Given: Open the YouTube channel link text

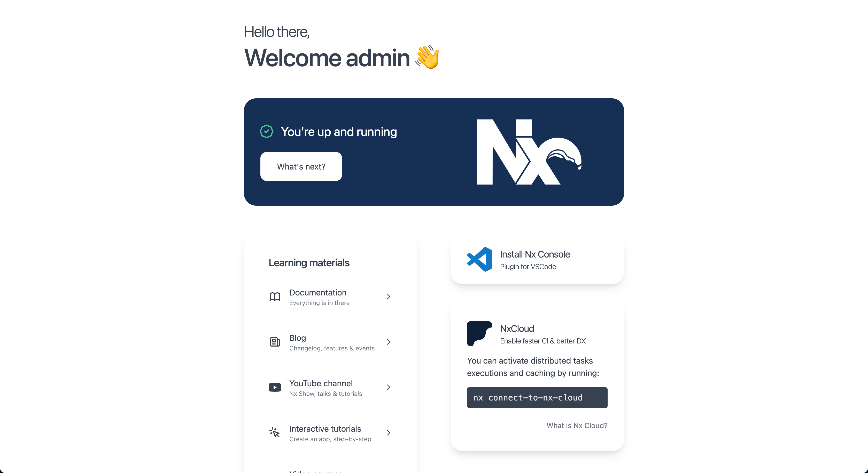Looking at the screenshot, I should (321, 383).
